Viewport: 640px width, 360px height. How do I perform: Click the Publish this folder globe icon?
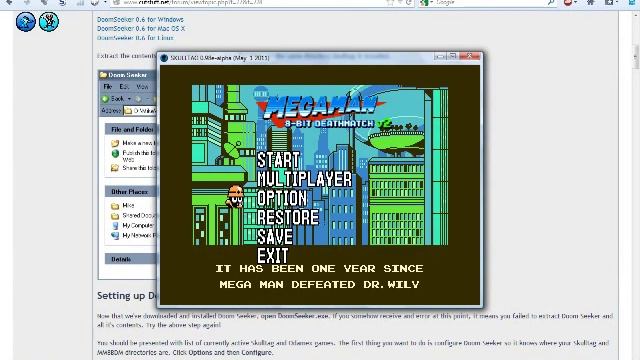pos(115,153)
